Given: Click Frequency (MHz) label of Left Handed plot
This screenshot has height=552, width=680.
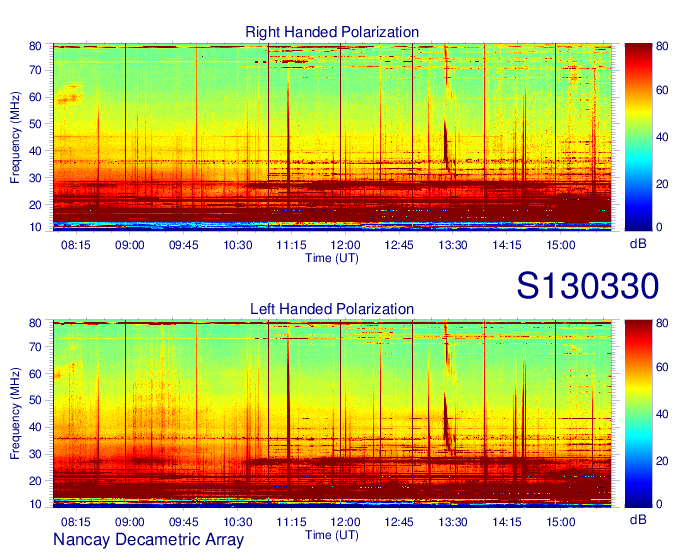Looking at the screenshot, I should point(15,414).
